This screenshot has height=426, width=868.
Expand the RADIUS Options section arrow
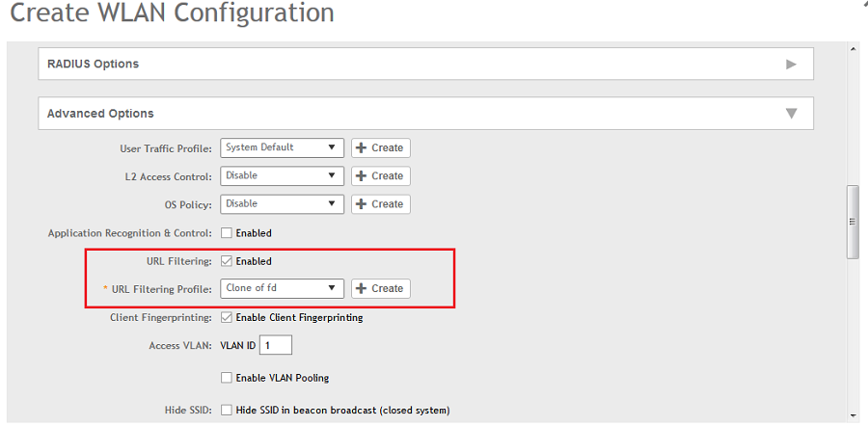coord(791,65)
